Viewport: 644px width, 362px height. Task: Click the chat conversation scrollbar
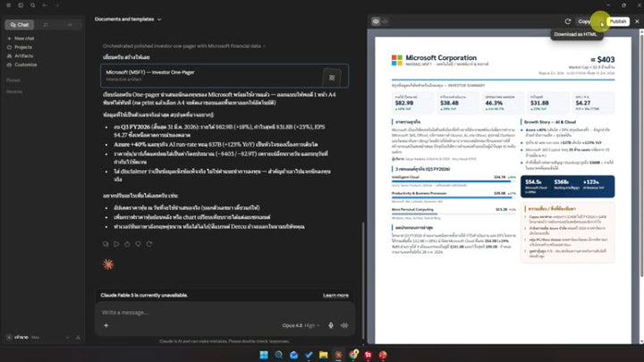coord(362,279)
